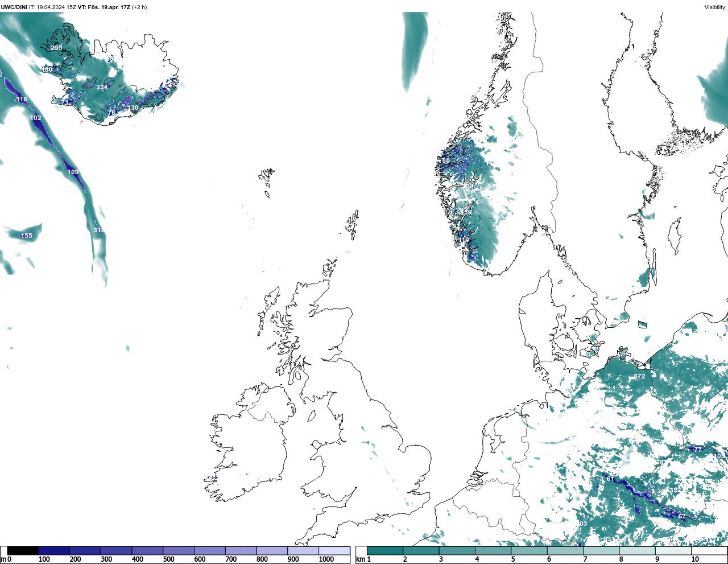728x564 pixels.
Task: Click the '118' value southwest of Iceland
Action: click(22, 99)
